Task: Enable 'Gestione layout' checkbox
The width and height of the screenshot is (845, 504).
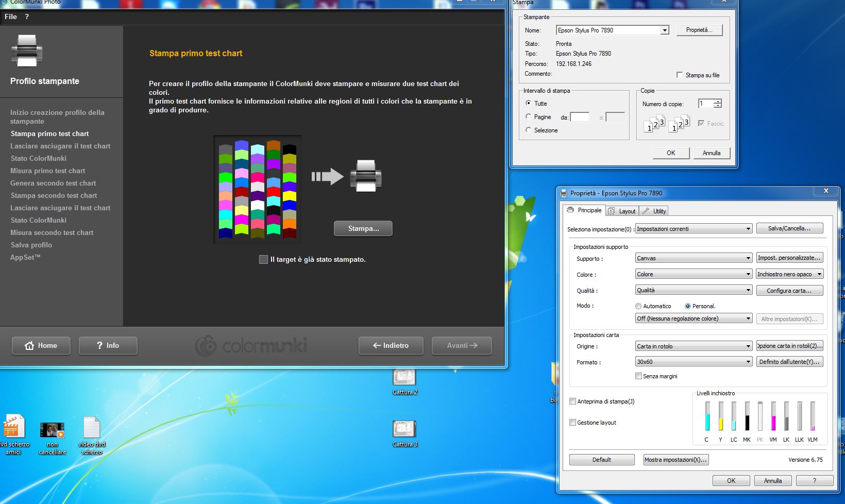Action: pos(572,422)
